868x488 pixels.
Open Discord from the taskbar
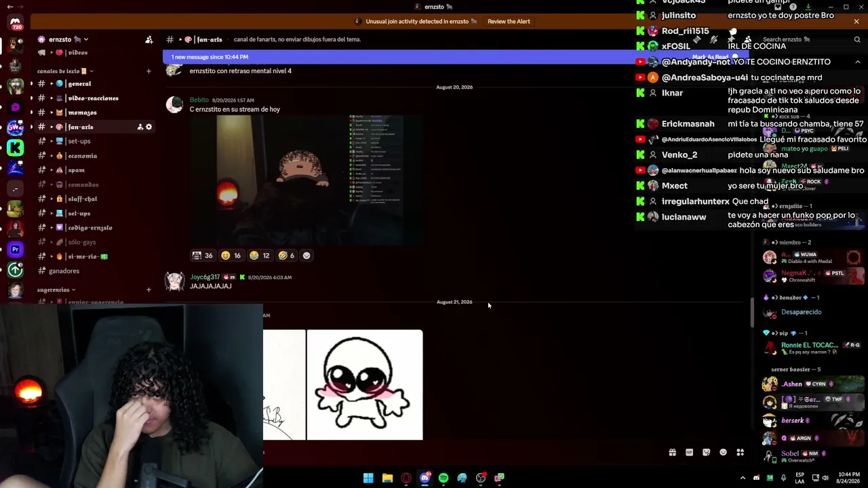coord(425,478)
